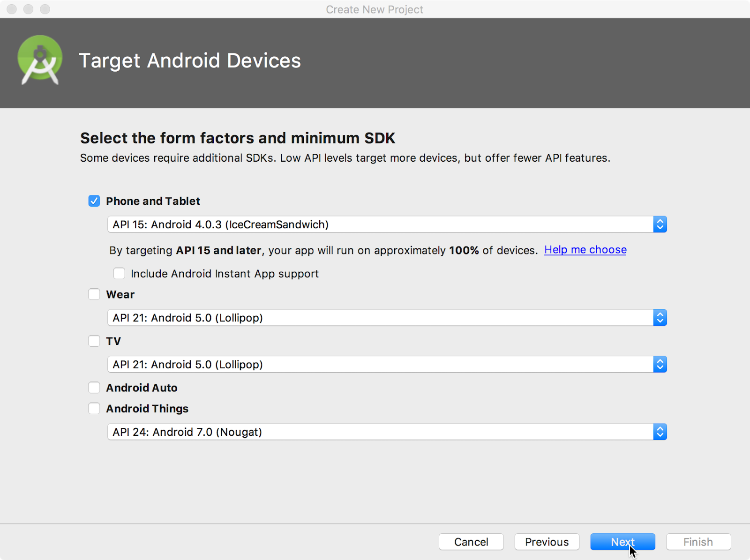Image resolution: width=750 pixels, height=560 pixels.
Task: Close the Create New Project window
Action: (12, 9)
